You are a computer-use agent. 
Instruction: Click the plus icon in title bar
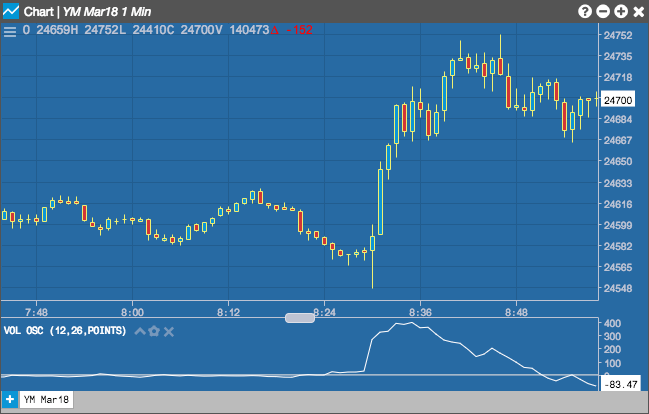click(x=621, y=11)
